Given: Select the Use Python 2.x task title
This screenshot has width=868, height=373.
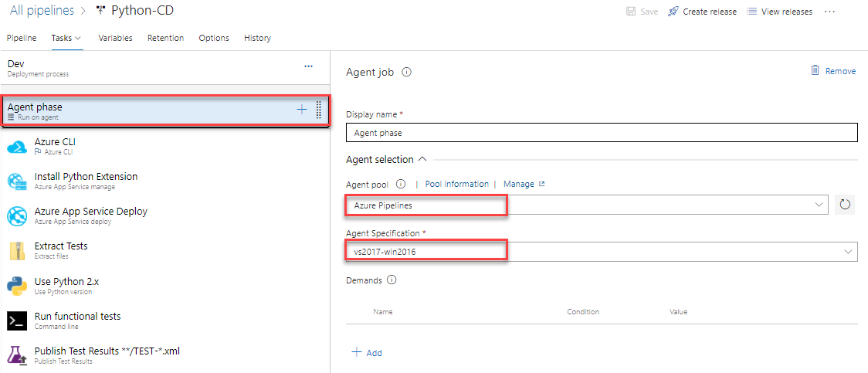Looking at the screenshot, I should coord(66,282).
